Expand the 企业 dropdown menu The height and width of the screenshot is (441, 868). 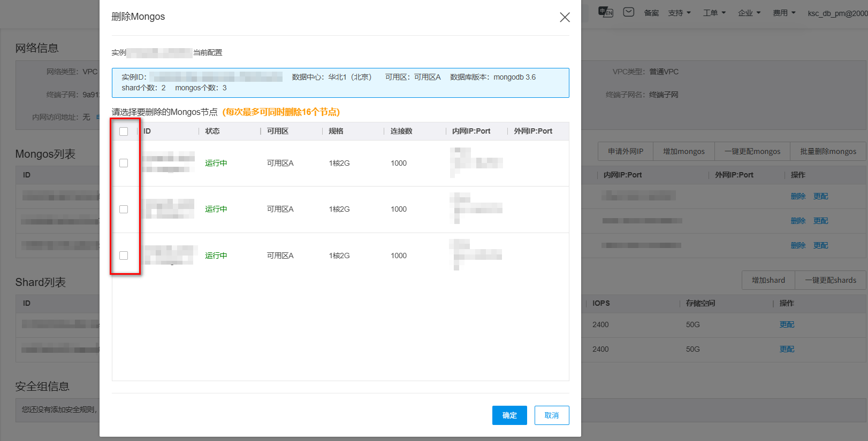(x=749, y=13)
